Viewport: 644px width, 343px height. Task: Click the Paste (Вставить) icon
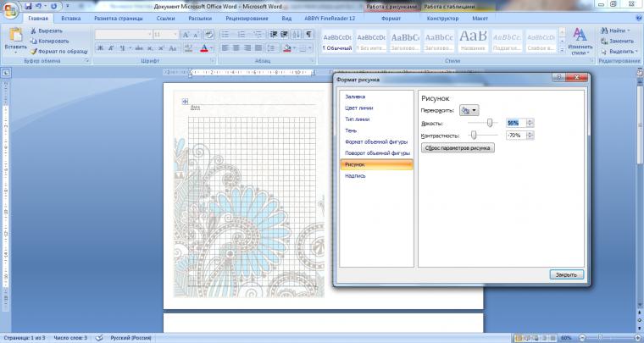pos(15,36)
